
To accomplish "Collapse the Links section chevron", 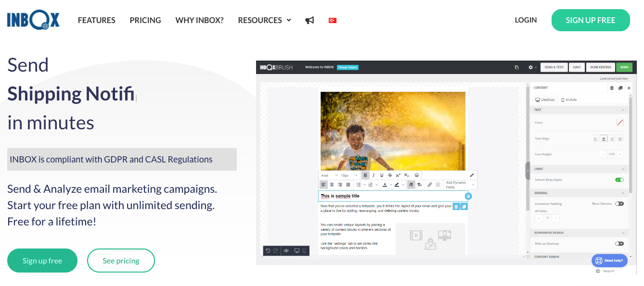I will point(623,169).
